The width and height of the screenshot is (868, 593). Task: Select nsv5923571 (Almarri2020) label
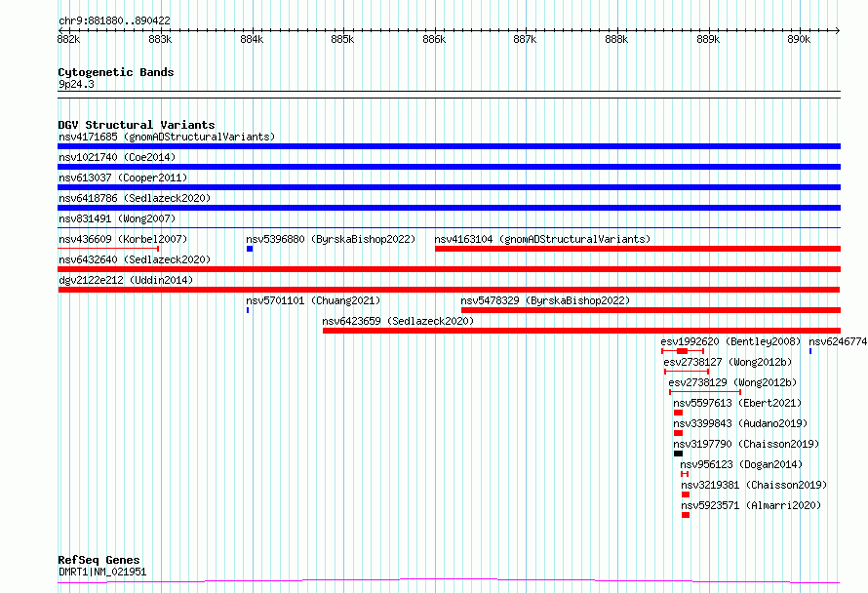click(751, 505)
